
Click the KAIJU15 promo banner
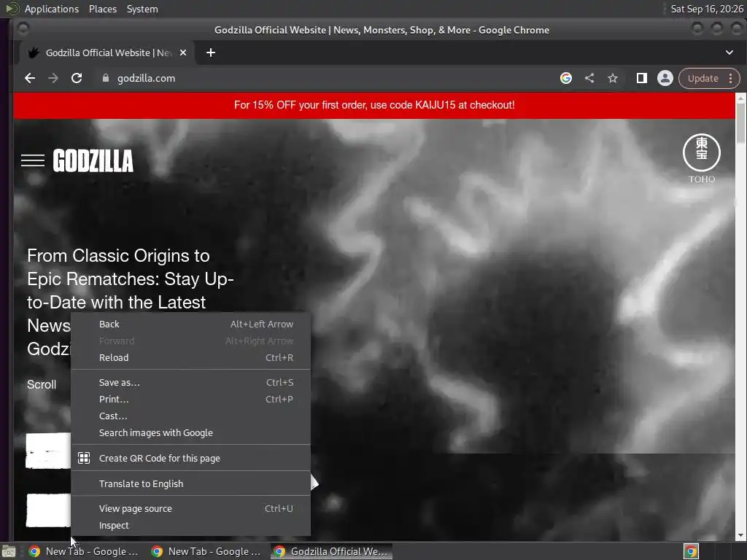(374, 105)
